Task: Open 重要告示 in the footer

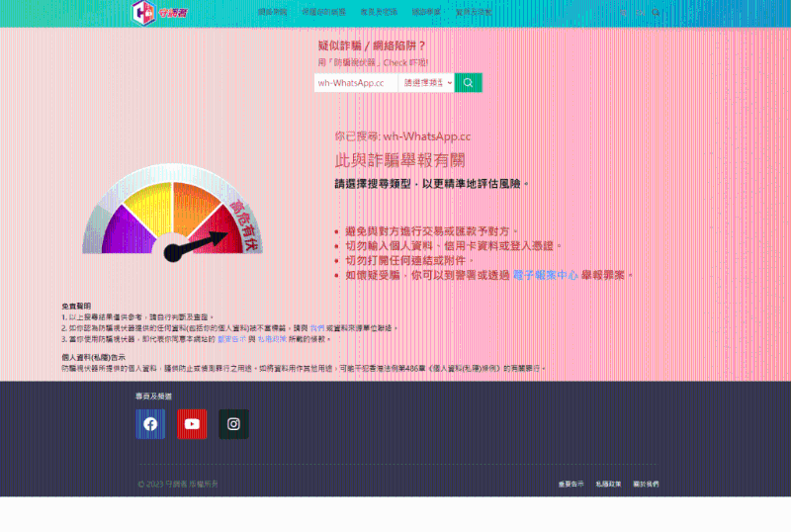Action: 572,485
